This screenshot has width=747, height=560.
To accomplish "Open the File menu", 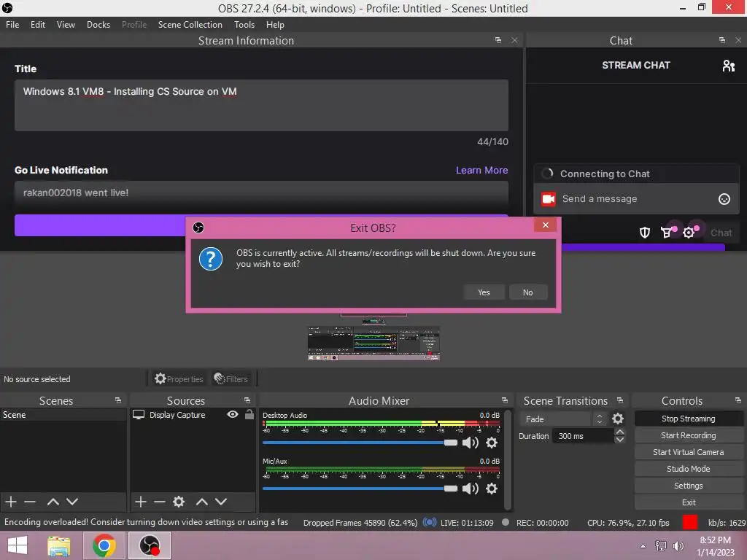I will pyautogui.click(x=12, y=25).
